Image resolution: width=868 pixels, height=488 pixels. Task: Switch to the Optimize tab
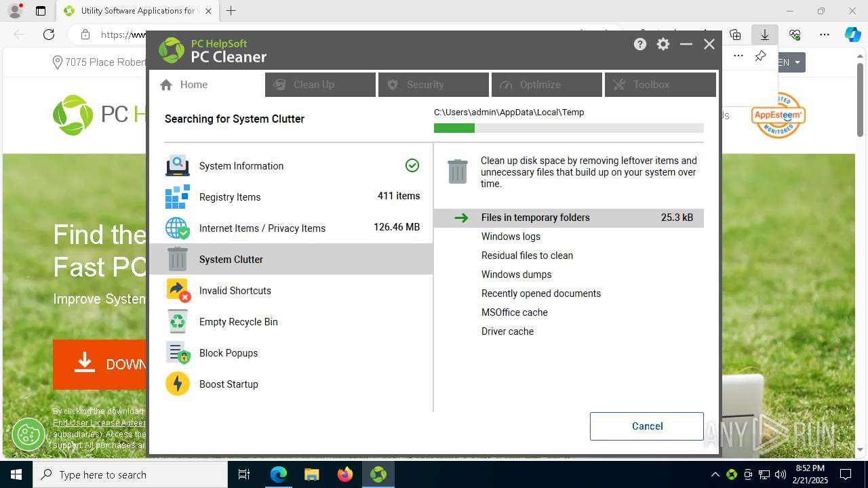(547, 85)
